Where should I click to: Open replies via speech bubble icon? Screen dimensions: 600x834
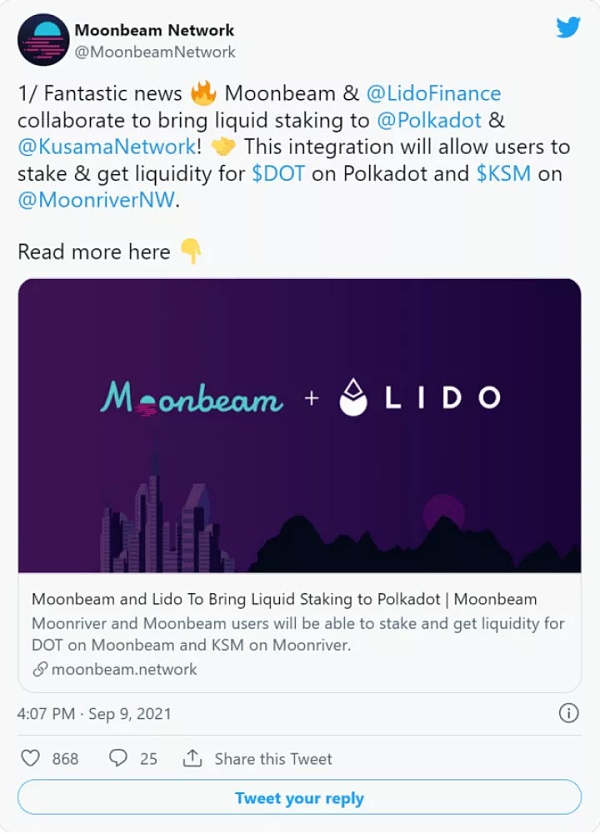point(118,758)
